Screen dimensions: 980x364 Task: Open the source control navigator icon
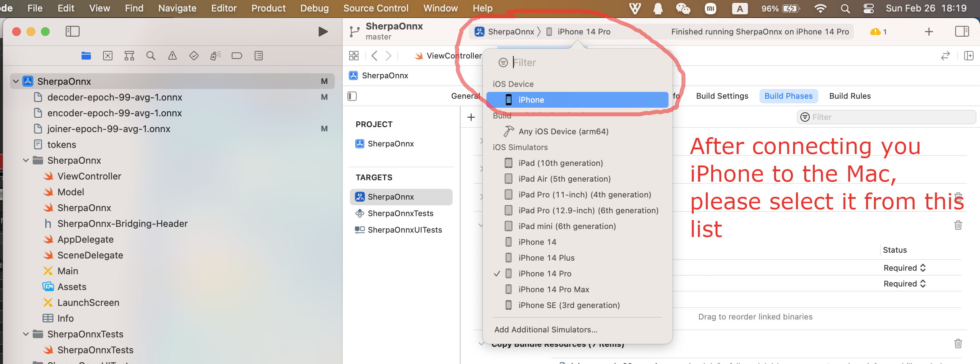(108, 56)
